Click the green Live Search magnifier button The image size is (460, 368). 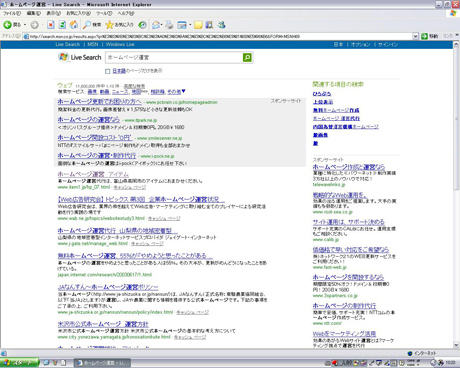click(x=247, y=57)
